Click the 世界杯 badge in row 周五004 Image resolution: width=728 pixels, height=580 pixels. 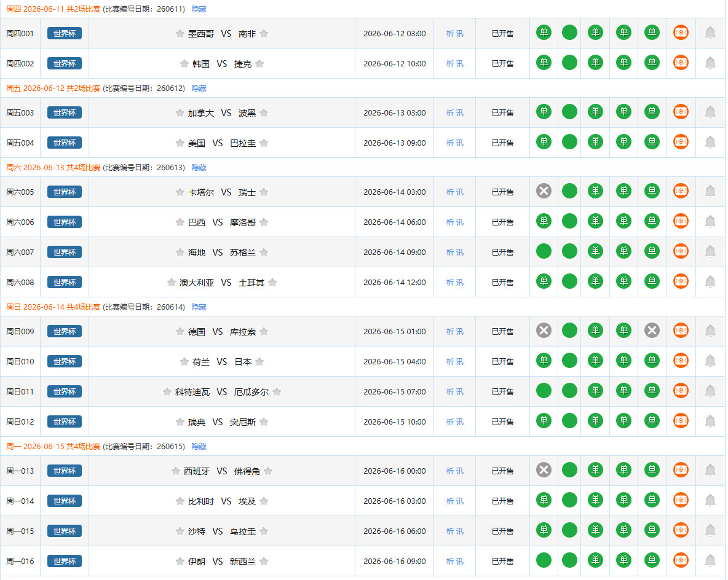(x=65, y=143)
